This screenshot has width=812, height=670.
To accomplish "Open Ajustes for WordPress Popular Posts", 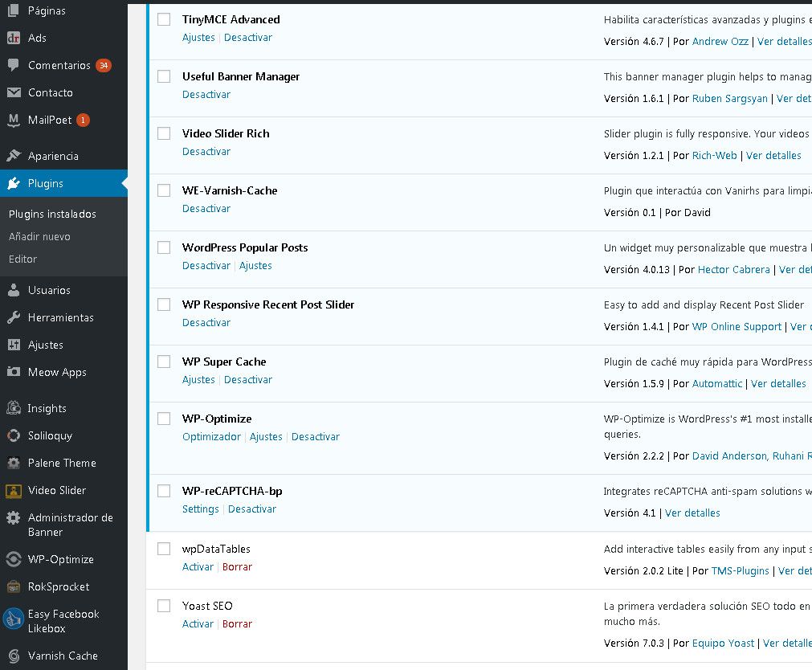I will pyautogui.click(x=255, y=265).
